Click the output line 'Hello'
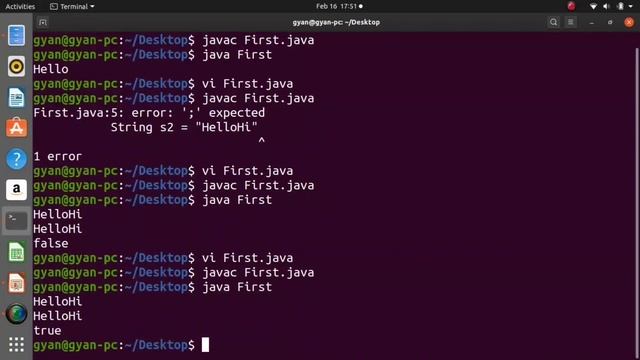 [51, 69]
